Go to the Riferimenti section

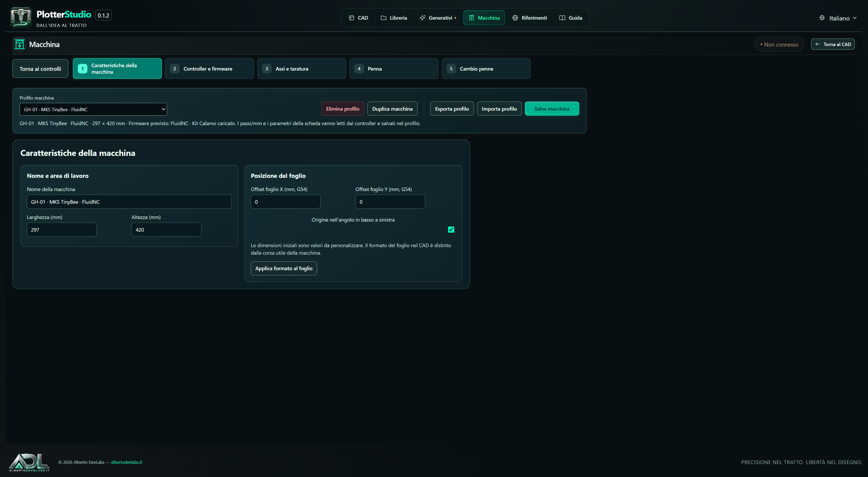tap(529, 18)
